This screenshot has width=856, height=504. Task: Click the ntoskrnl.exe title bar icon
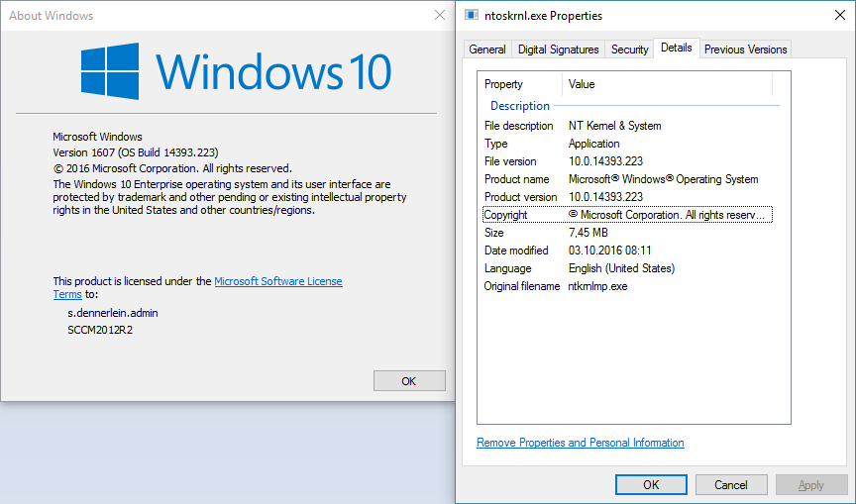[x=472, y=15]
